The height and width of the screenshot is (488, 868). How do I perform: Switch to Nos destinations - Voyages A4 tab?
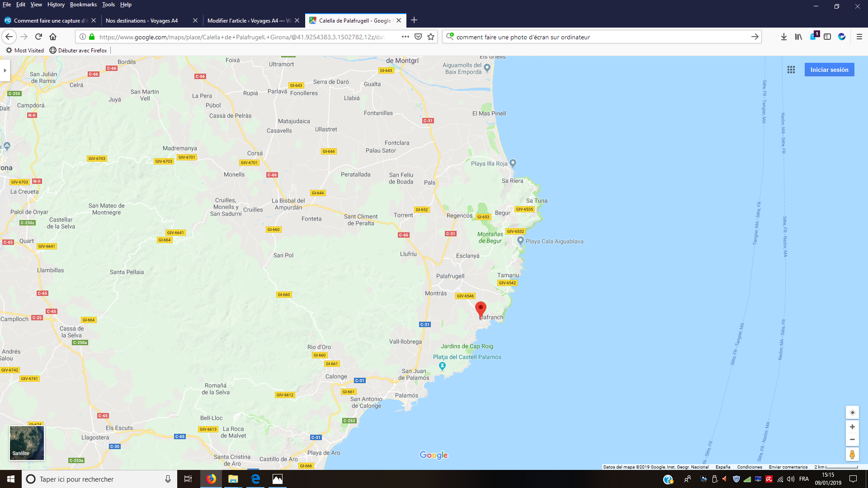pos(142,21)
